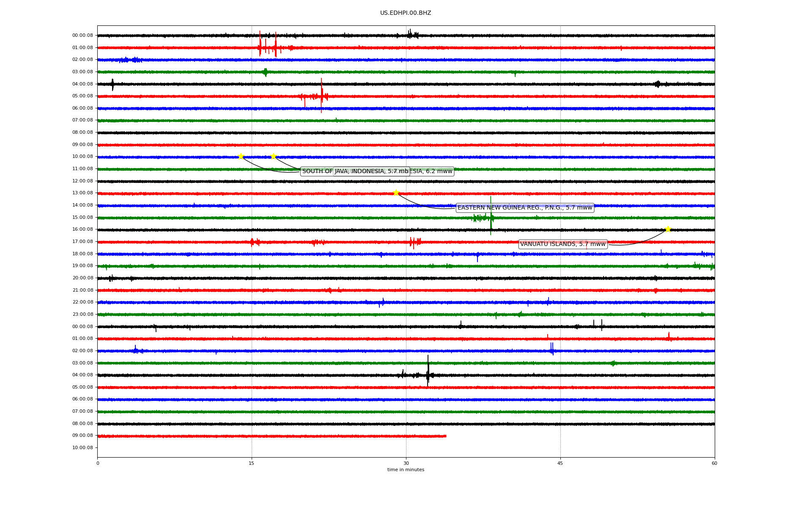Click the 15:00:08 time label
812x508 pixels.
[x=82, y=218]
